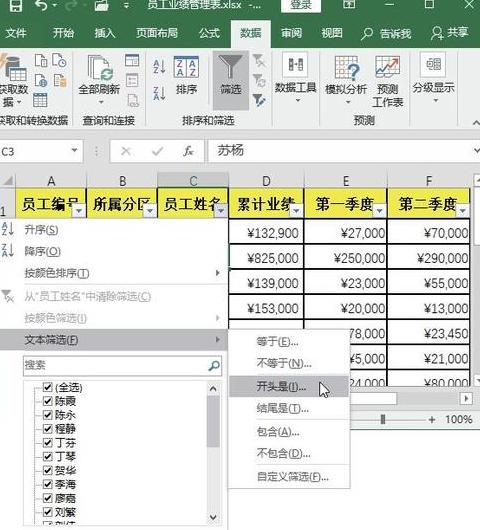Screen dimensions: 480x530
Task: Open the 文件 tab
Action: pyautogui.click(x=16, y=33)
